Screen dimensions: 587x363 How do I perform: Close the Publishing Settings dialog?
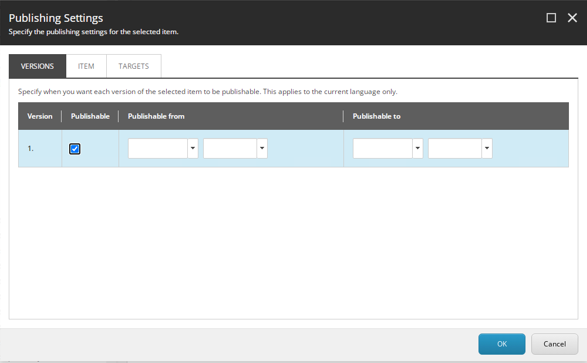pos(572,18)
